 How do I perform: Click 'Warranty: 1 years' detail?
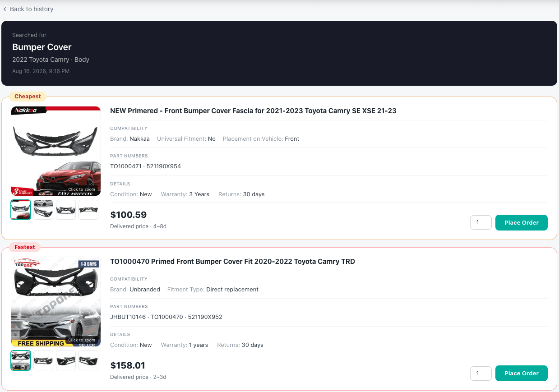click(185, 345)
